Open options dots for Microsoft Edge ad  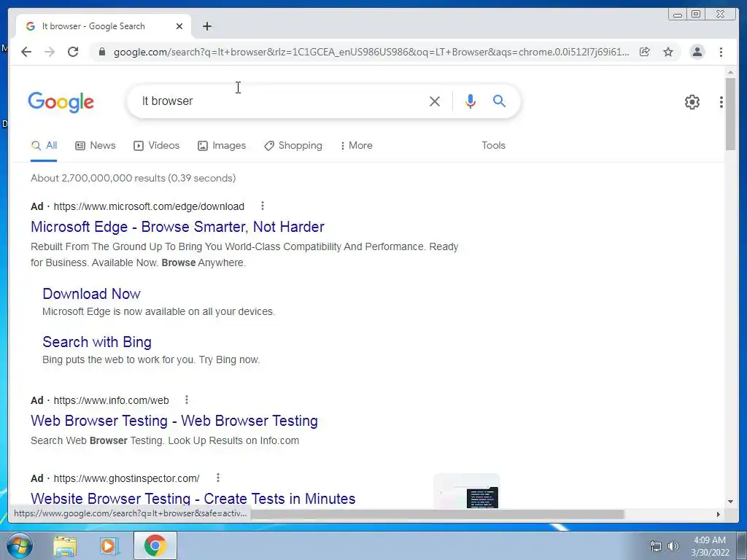(263, 206)
